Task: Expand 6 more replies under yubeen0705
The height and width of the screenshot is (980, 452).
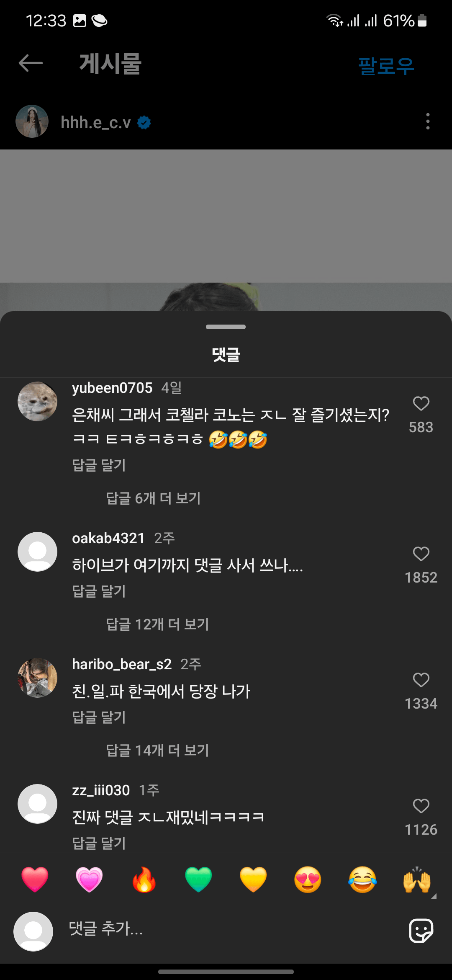Action: (x=153, y=498)
